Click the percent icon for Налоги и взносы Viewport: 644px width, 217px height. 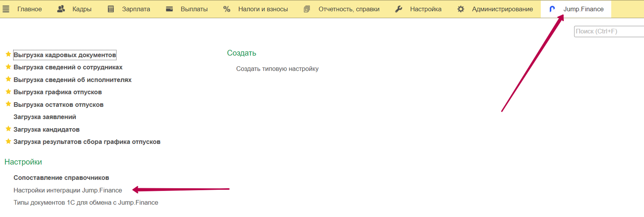click(227, 9)
